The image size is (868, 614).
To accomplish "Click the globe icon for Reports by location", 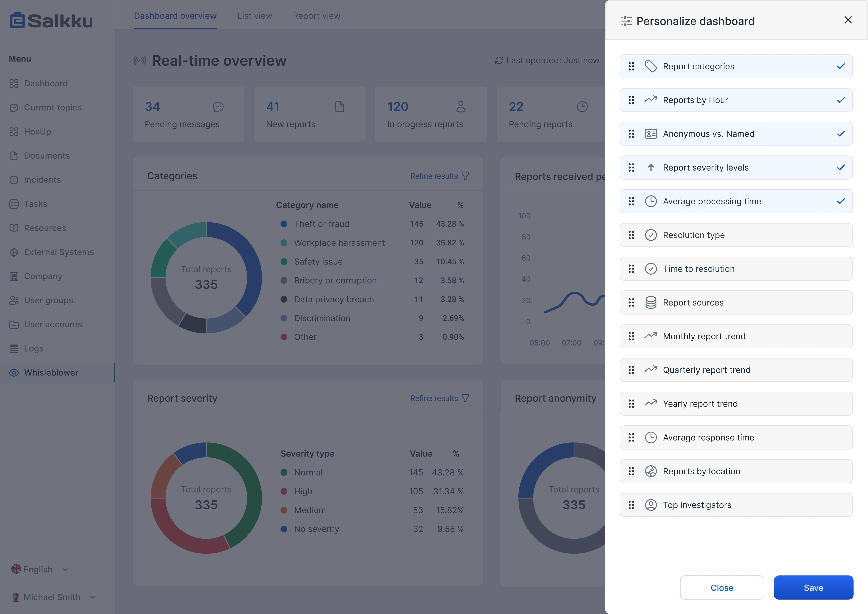I will [651, 471].
